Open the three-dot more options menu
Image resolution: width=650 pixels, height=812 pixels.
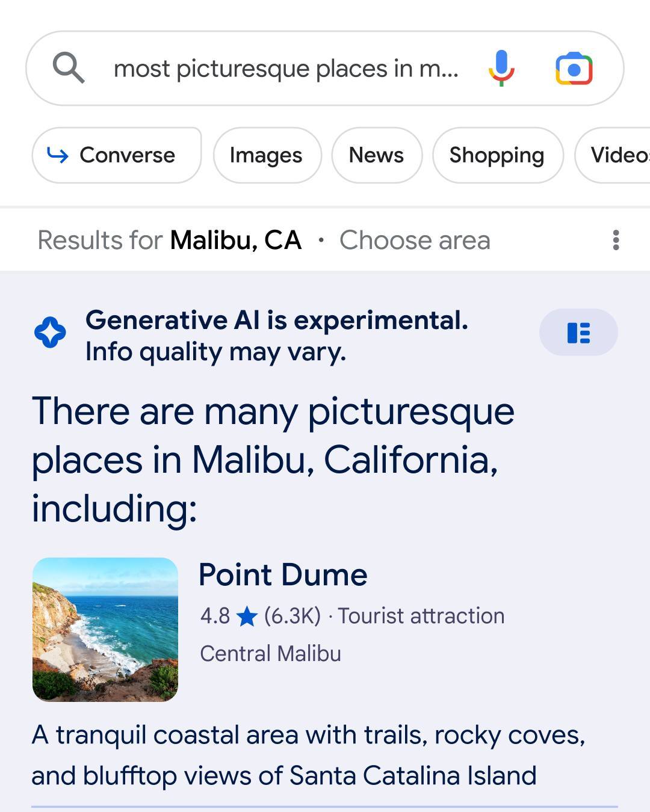click(x=615, y=240)
